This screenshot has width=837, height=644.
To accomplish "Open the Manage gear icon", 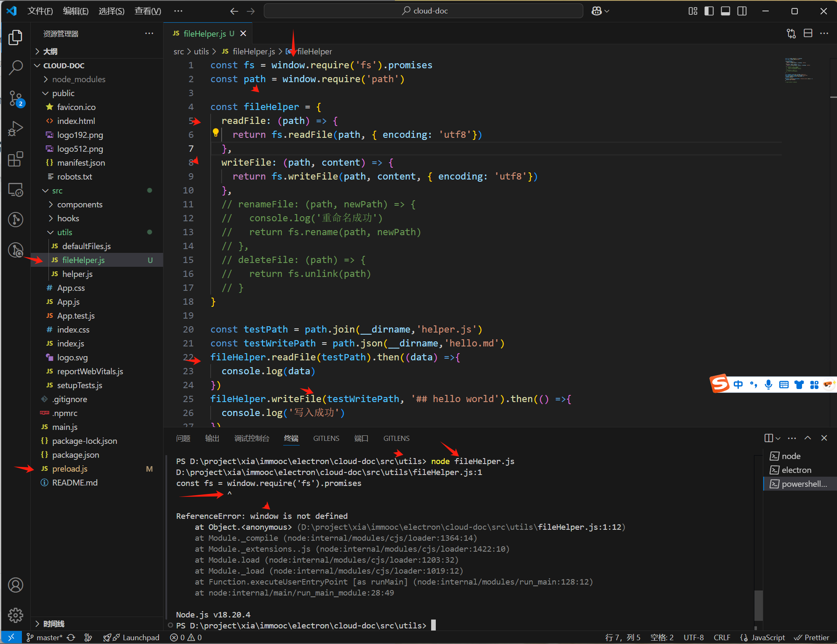I will (x=16, y=615).
